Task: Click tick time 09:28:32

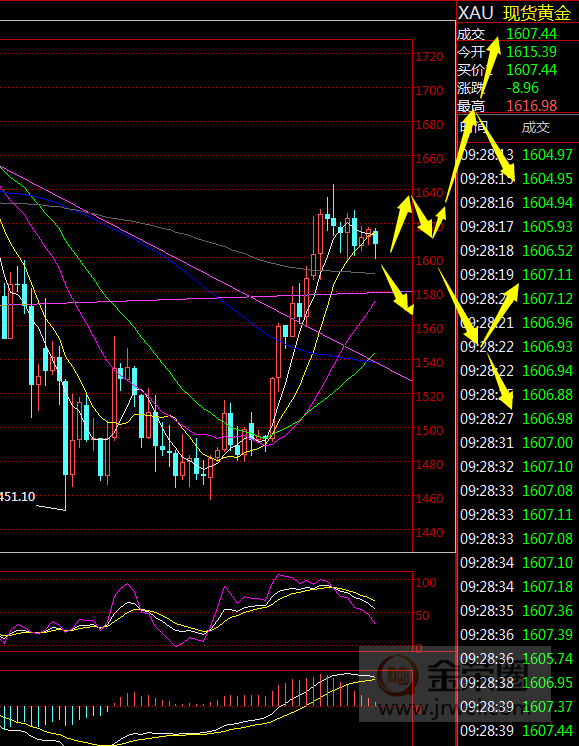Action: click(x=487, y=466)
